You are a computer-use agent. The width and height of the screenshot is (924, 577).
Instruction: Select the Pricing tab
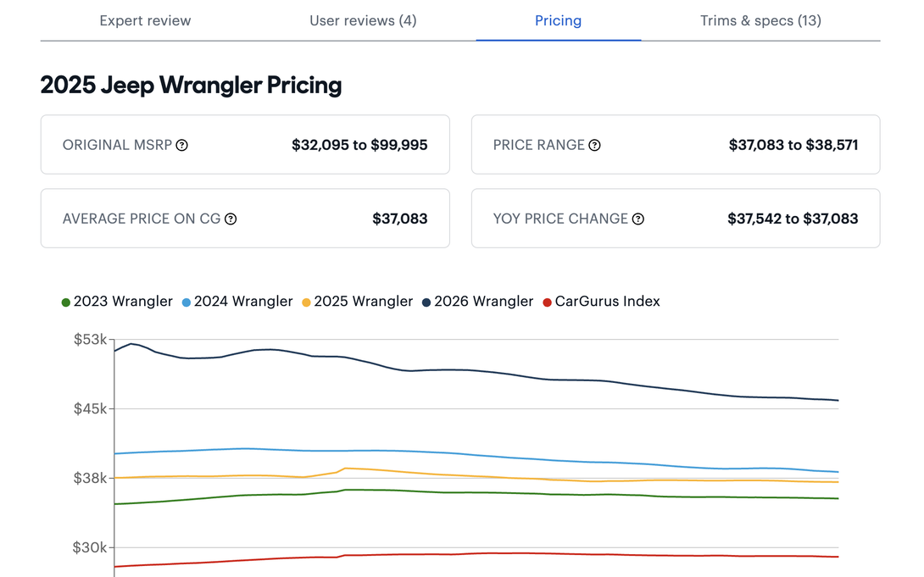[558, 20]
